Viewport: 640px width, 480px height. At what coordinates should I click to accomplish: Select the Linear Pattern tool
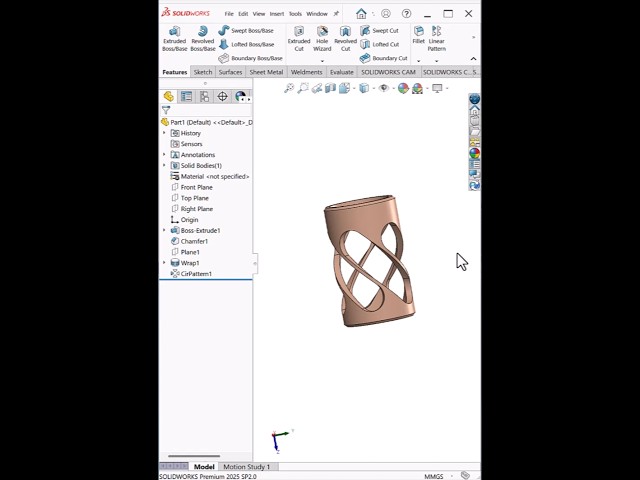pyautogui.click(x=437, y=39)
